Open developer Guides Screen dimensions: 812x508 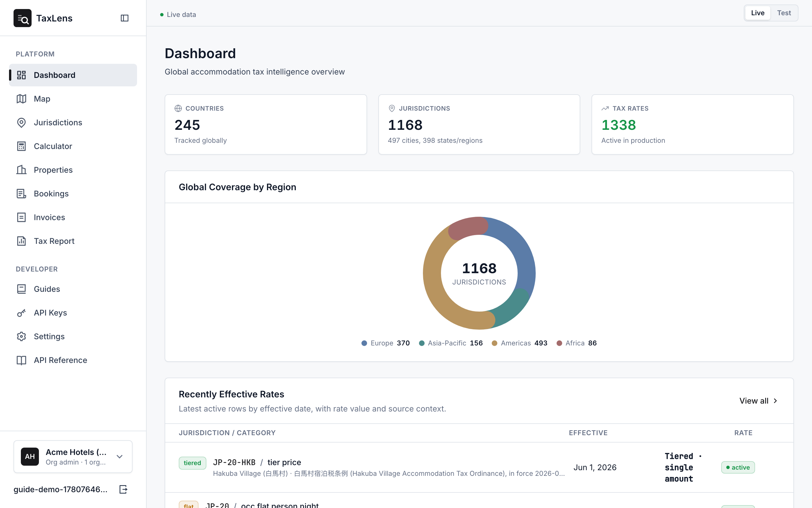click(x=73, y=289)
